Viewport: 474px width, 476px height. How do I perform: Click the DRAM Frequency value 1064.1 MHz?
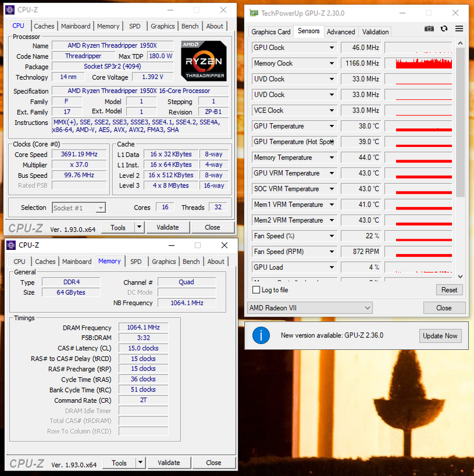point(143,327)
